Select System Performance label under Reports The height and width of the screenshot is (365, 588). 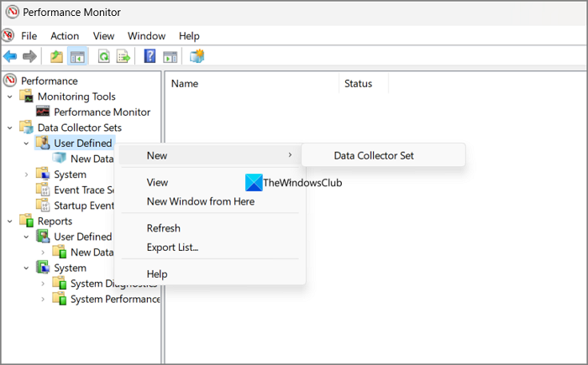point(115,299)
